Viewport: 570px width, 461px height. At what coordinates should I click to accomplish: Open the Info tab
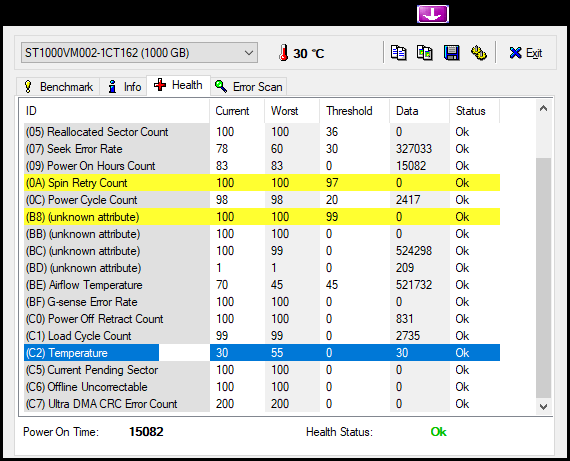coord(124,87)
